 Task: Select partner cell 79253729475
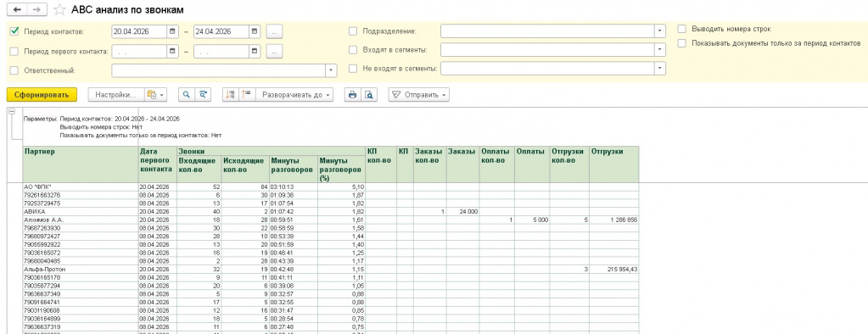(81, 203)
